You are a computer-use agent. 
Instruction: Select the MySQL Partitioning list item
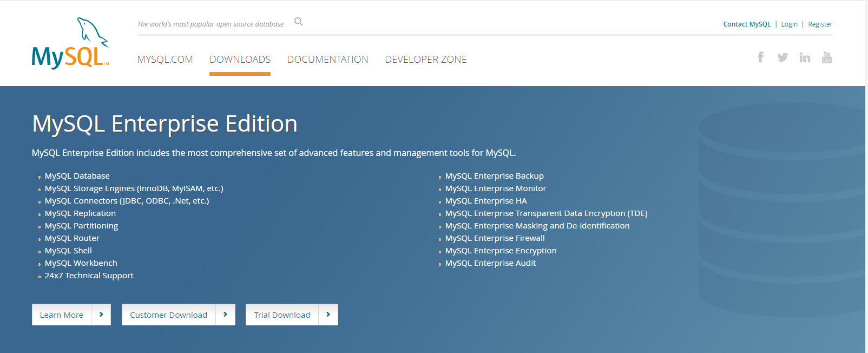pyautogui.click(x=82, y=226)
